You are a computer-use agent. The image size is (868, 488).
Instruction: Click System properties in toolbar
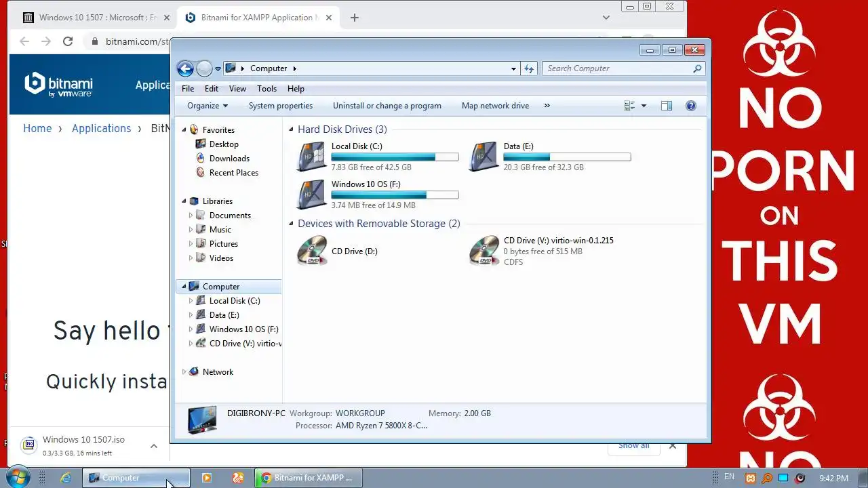click(x=281, y=106)
